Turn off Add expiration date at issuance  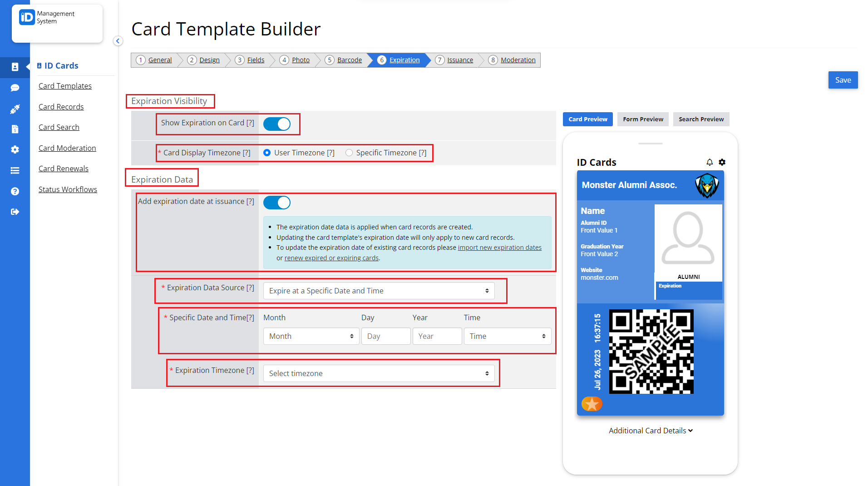[x=277, y=203]
